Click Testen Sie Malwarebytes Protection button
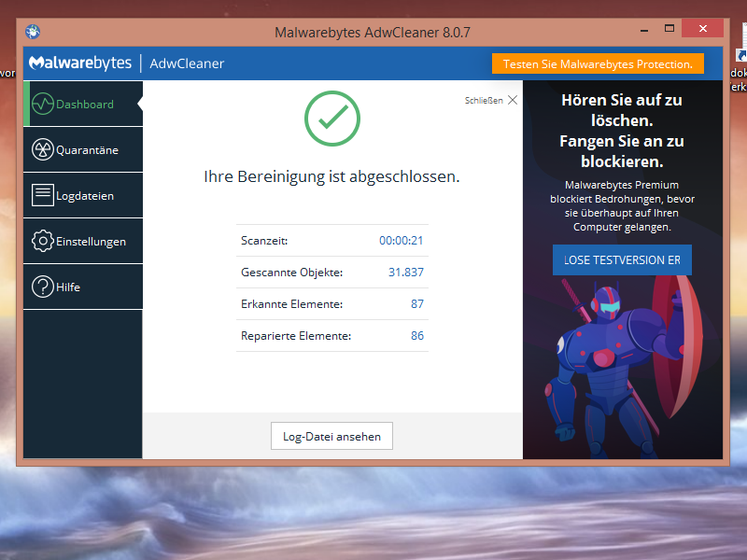The image size is (747, 560). click(598, 63)
